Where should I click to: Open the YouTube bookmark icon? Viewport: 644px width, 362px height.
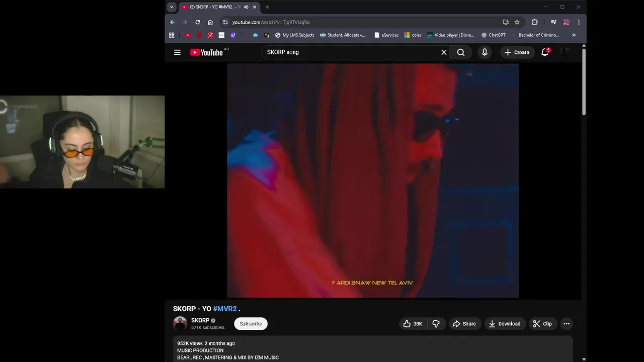point(188,35)
